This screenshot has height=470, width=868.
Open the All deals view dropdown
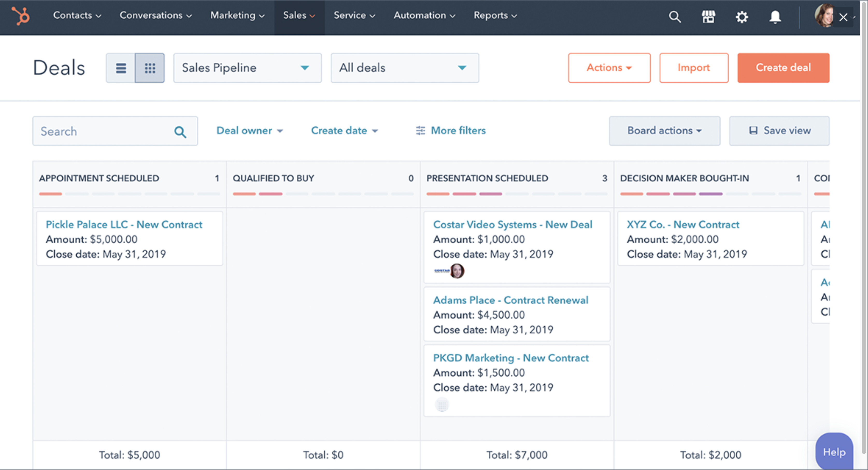tap(404, 68)
